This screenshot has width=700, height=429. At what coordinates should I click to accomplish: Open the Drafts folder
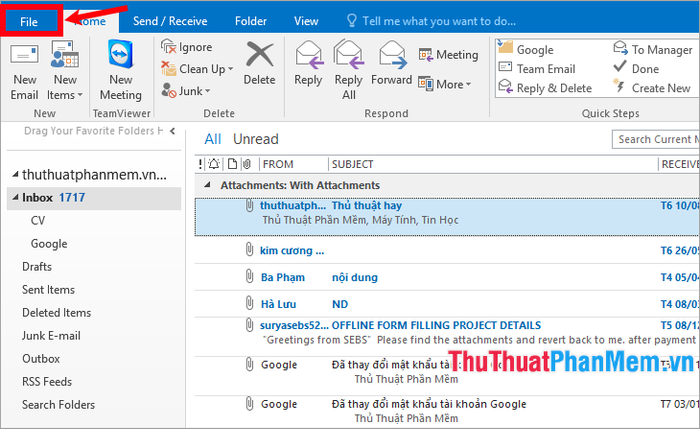pos(37,267)
